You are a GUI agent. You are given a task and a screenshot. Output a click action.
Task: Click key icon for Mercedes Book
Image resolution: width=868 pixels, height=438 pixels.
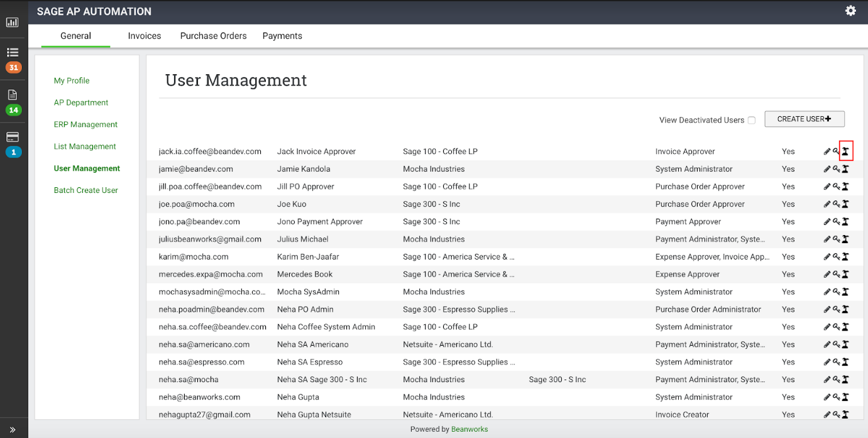pos(837,274)
